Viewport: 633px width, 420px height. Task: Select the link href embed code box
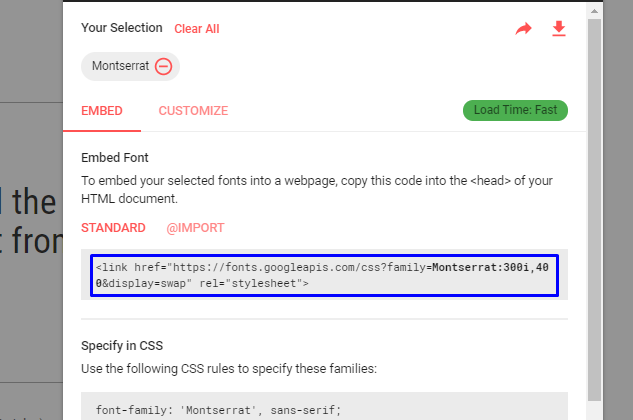324,275
